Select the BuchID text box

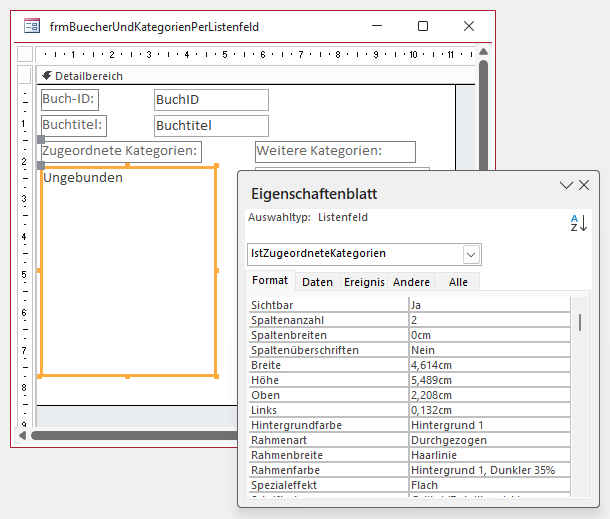(211, 100)
